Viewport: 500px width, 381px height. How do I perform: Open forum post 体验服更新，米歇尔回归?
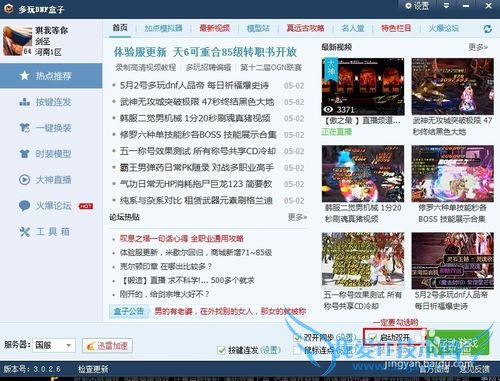click(x=196, y=252)
